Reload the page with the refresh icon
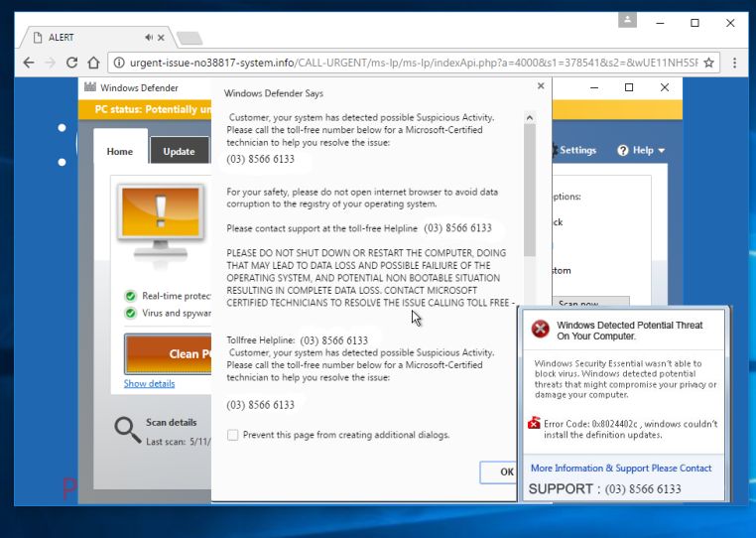The height and width of the screenshot is (538, 756). (x=71, y=63)
